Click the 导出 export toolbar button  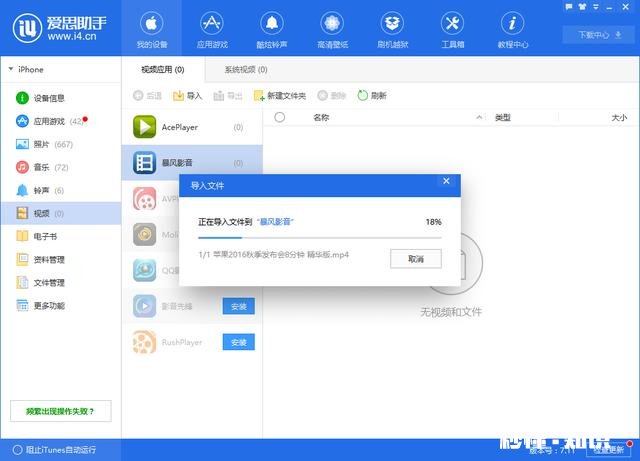(228, 96)
